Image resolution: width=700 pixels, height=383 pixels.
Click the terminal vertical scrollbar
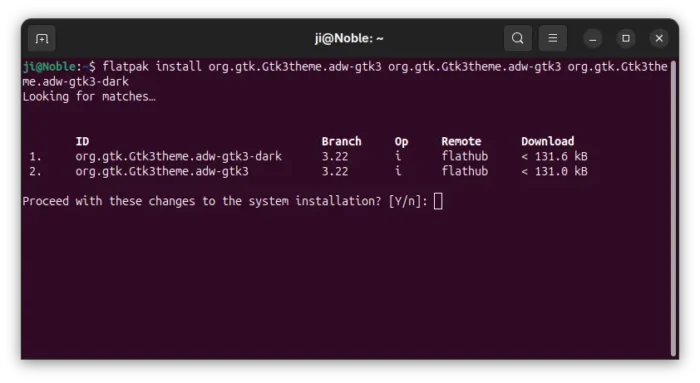click(x=673, y=208)
